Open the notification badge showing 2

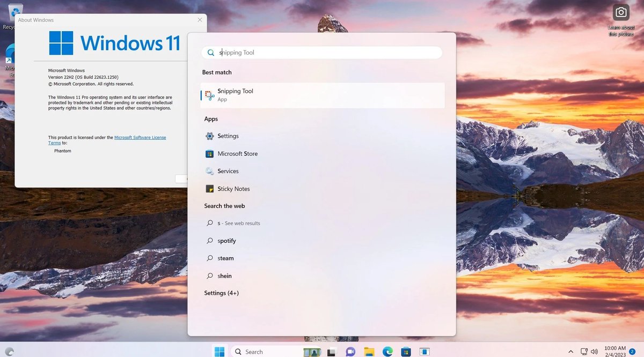pos(632,351)
